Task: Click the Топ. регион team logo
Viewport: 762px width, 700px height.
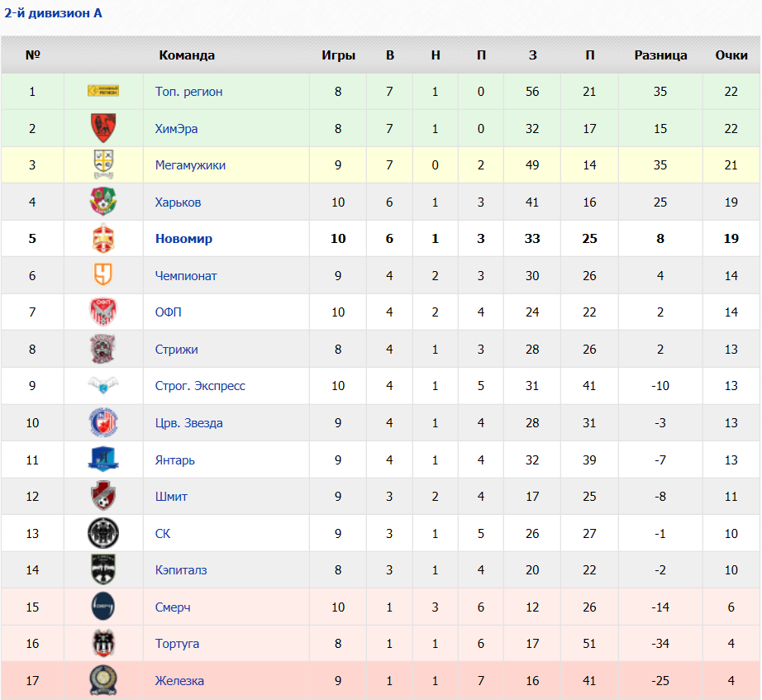Action: point(103,91)
